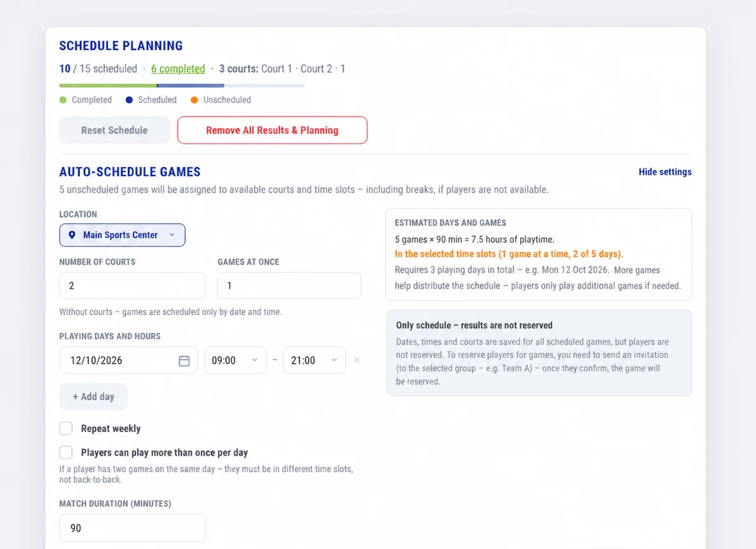Click the blue Scheduled legend dot

click(x=129, y=100)
